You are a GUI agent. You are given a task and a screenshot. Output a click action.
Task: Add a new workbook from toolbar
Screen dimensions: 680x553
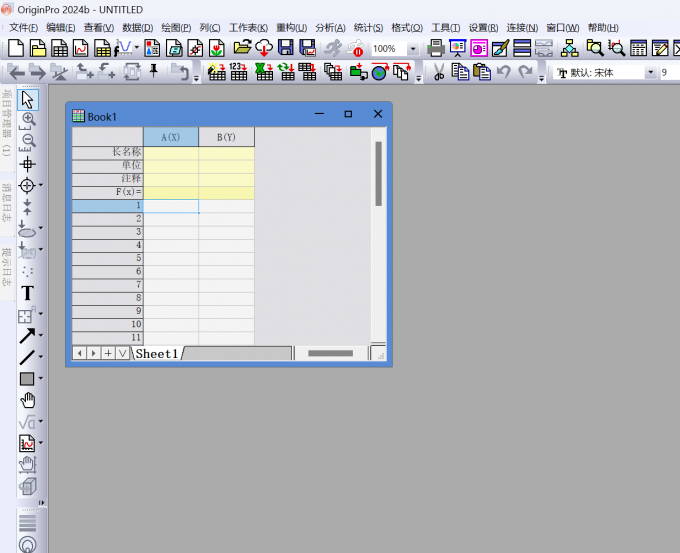tap(59, 48)
